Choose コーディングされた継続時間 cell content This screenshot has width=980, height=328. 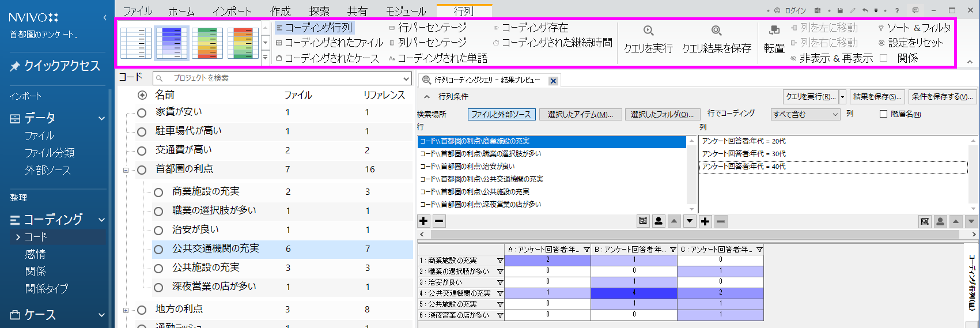pyautogui.click(x=553, y=43)
